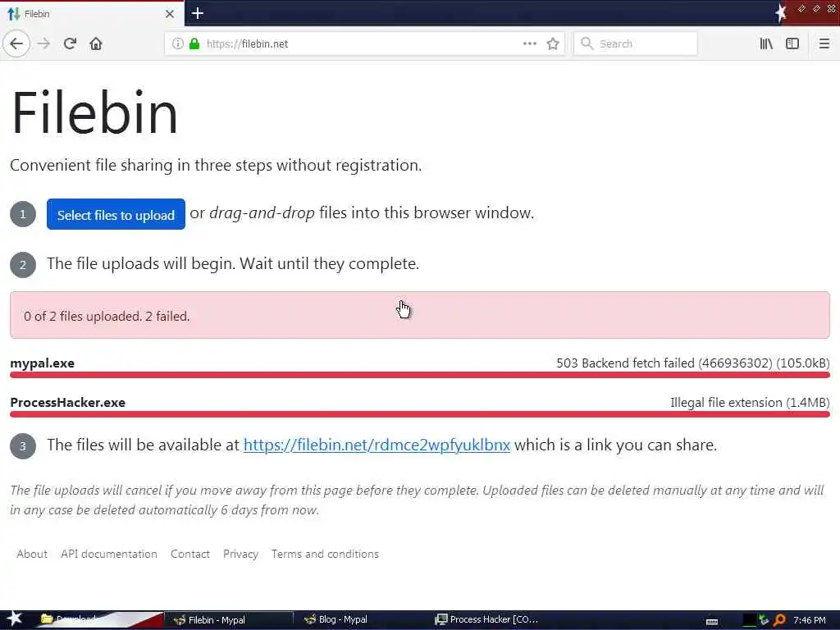
Task: Open a new tab with the plus icon
Action: [198, 13]
